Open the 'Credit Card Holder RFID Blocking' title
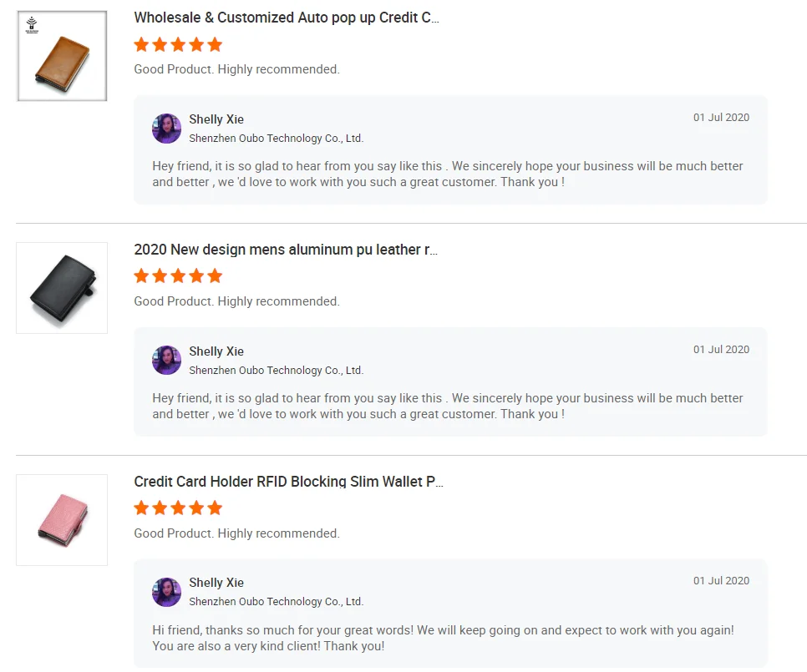Image resolution: width=807 pixels, height=672 pixels. point(288,482)
